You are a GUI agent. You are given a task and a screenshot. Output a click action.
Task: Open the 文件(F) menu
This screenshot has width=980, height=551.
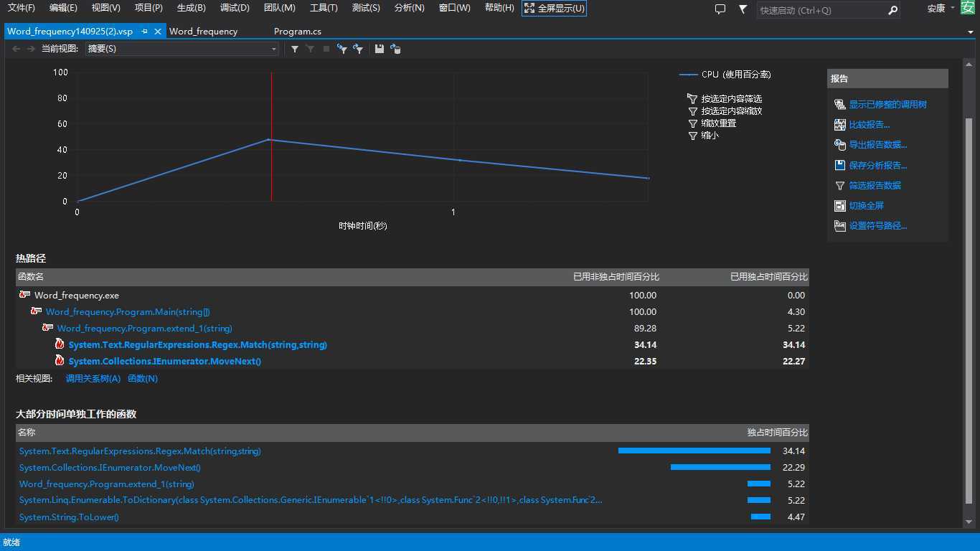[22, 8]
